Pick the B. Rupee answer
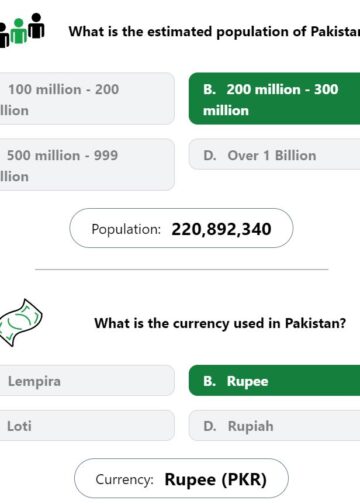Viewport: 360px width, 504px height. point(274,380)
